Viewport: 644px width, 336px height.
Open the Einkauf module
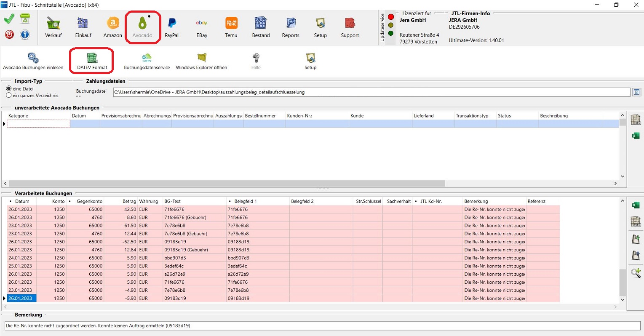[x=83, y=27]
